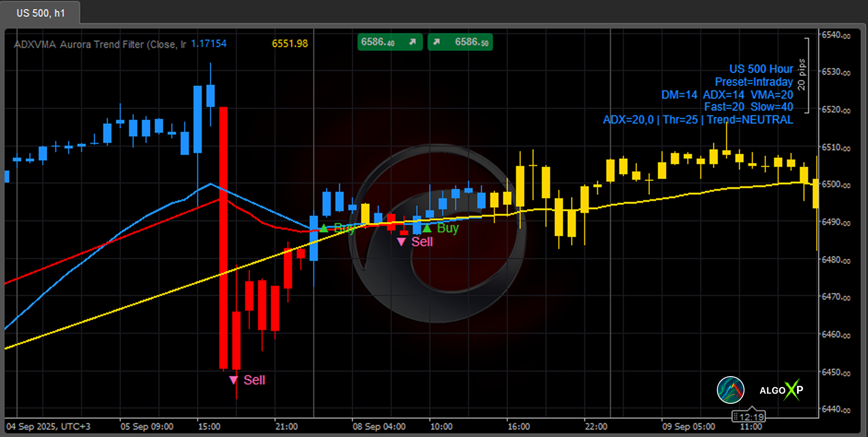Click the Trend=NEUTRAL status text
This screenshot has width=868, height=437.
(750, 120)
